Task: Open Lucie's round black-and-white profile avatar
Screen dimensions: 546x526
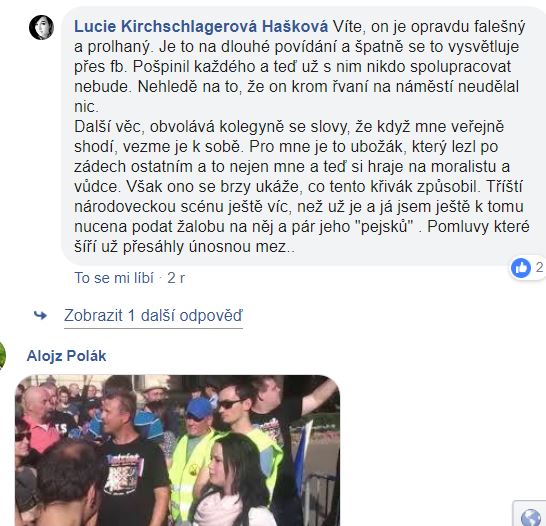Action: pyautogui.click(x=41, y=28)
